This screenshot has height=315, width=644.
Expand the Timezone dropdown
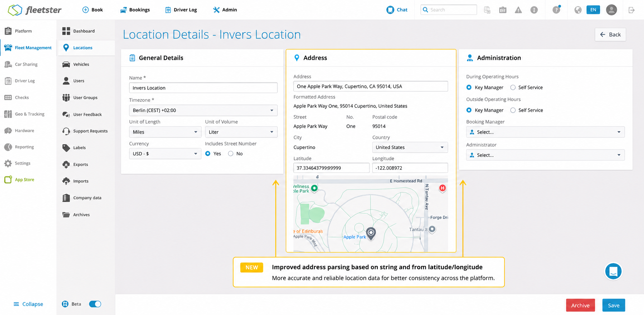[x=203, y=110]
